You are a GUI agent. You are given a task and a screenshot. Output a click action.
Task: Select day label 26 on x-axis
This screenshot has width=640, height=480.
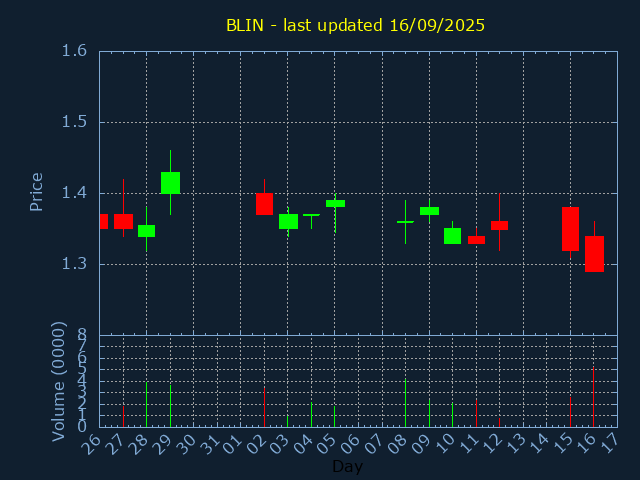[x=91, y=444]
